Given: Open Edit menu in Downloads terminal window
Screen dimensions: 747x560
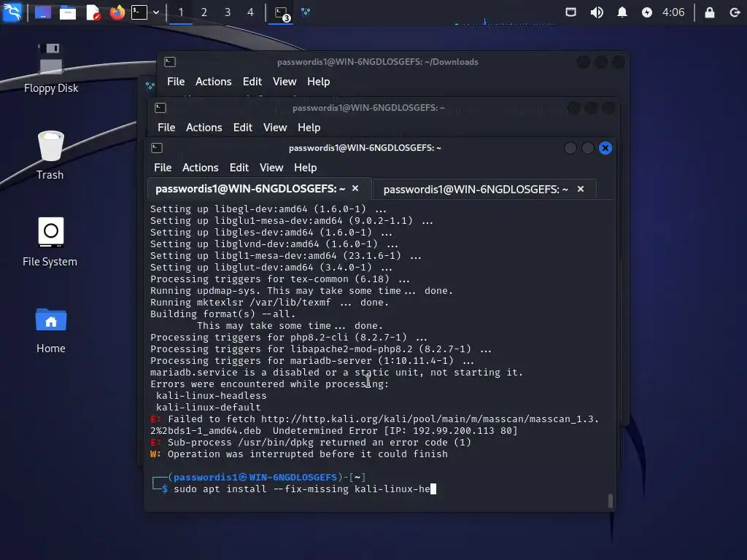Looking at the screenshot, I should click(252, 82).
